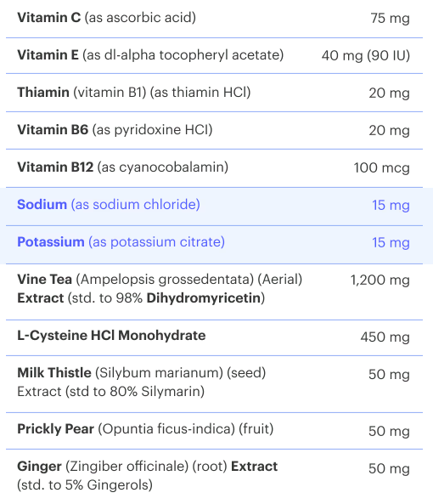Click the Vitamin B6 pyridoxine HCl row
This screenshot has height=504, width=433.
(214, 130)
